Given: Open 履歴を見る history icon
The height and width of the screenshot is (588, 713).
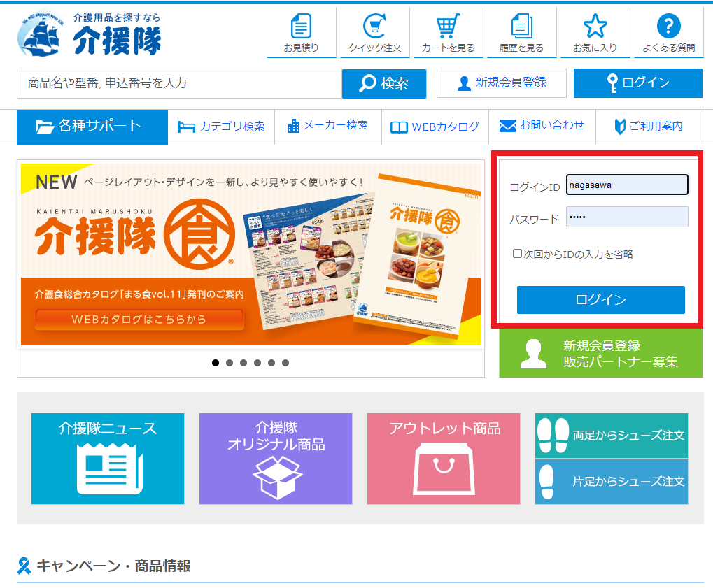Looking at the screenshot, I should [521, 33].
